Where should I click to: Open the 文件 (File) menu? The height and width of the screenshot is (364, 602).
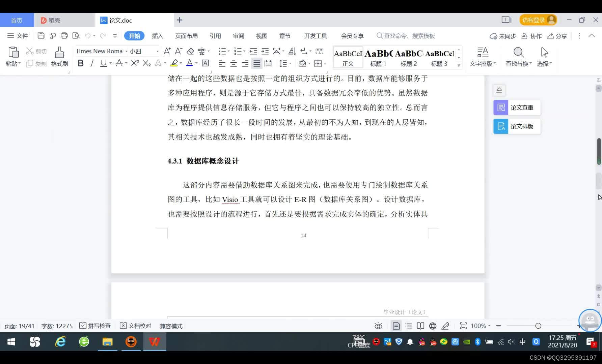point(18,36)
